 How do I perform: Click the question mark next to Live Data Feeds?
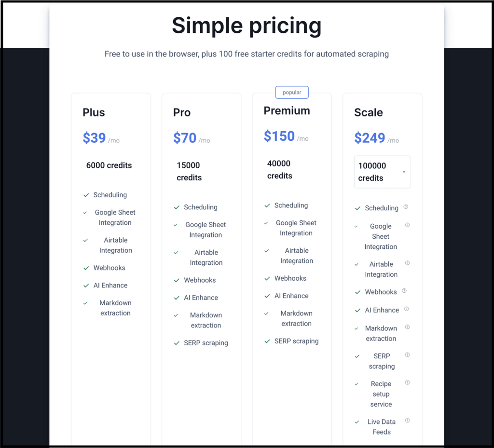tap(407, 420)
